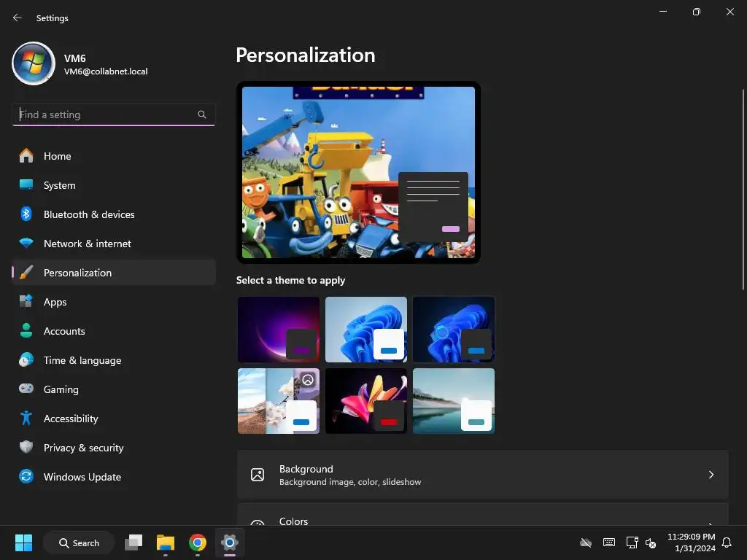This screenshot has width=747, height=560.
Task: Apply the colorful flower dark theme
Action: [366, 401]
